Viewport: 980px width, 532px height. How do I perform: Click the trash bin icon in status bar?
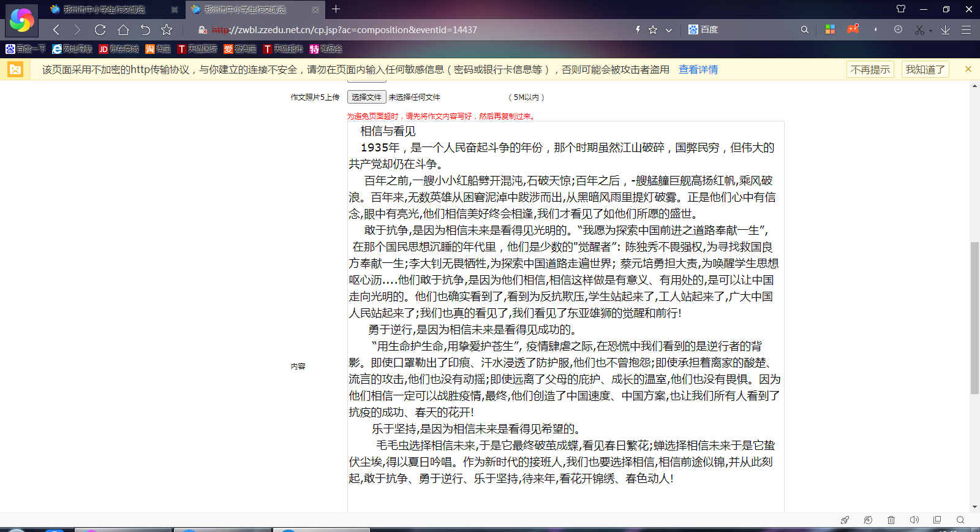click(891, 520)
